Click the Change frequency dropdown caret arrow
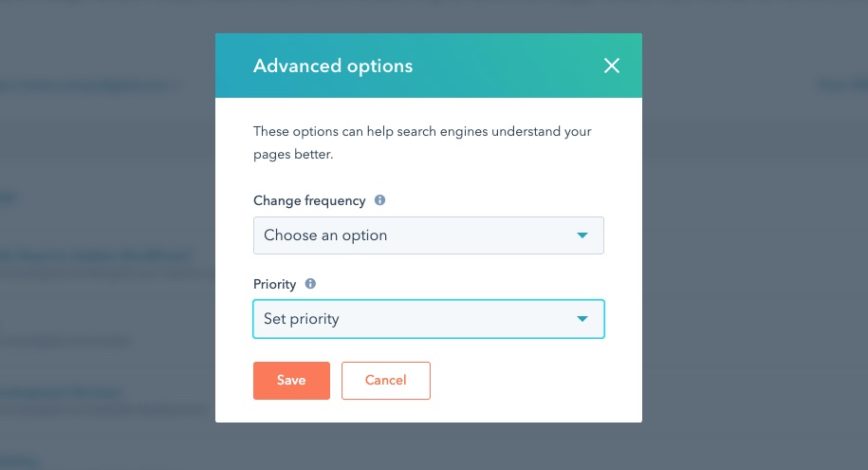868x470 pixels. (583, 235)
